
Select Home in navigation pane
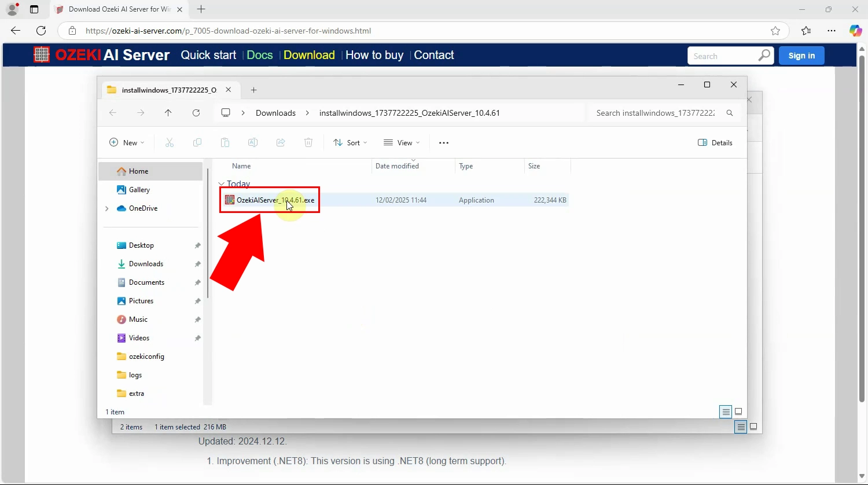tap(150, 171)
